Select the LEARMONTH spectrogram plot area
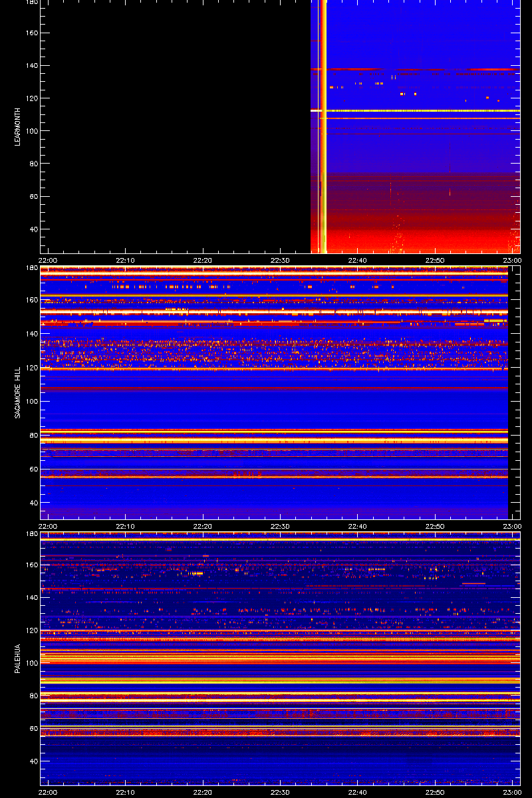Image resolution: width=532 pixels, height=798 pixels. pos(280,126)
